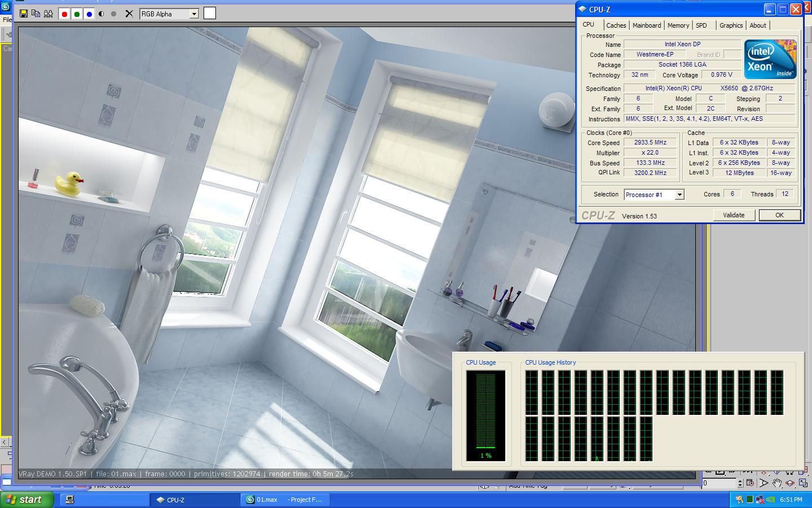This screenshot has width=812, height=508.
Task: Click the CPU Usage 1 % meter
Action: (x=486, y=415)
